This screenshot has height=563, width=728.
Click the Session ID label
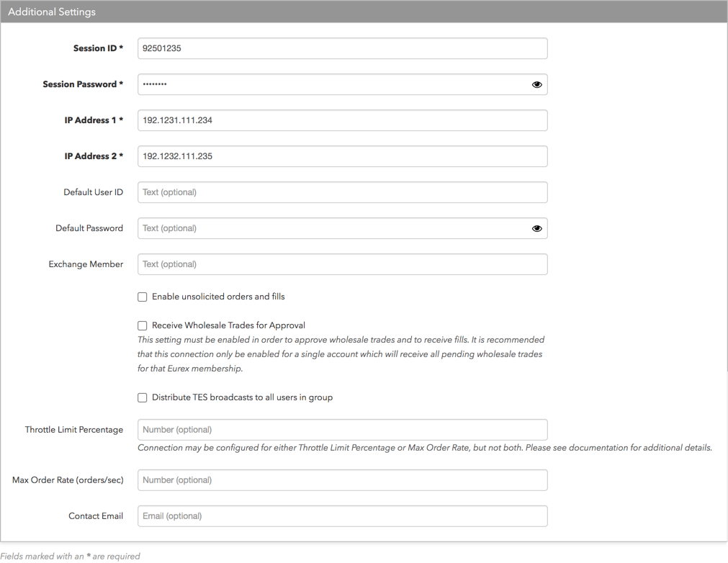tap(98, 48)
